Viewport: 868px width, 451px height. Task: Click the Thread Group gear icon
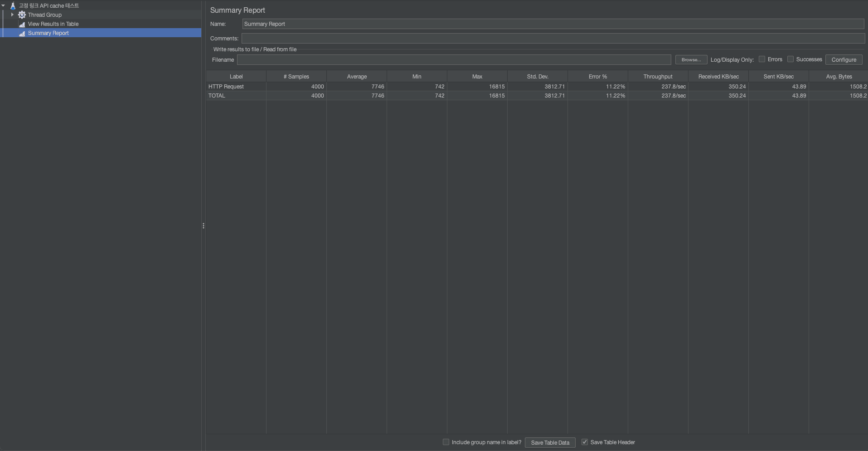[21, 15]
